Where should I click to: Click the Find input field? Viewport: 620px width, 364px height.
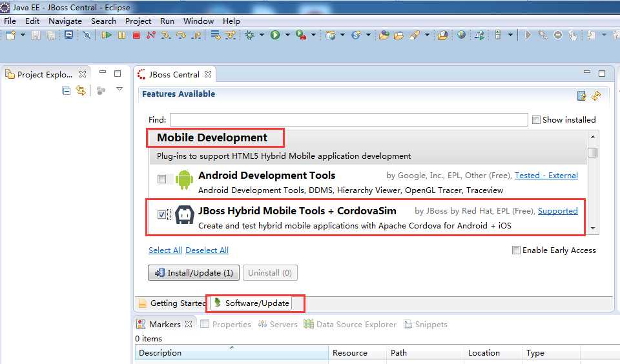[x=349, y=120]
